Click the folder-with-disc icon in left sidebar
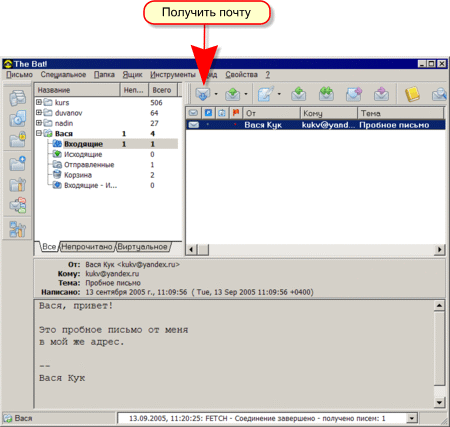 pyautogui.click(x=18, y=118)
